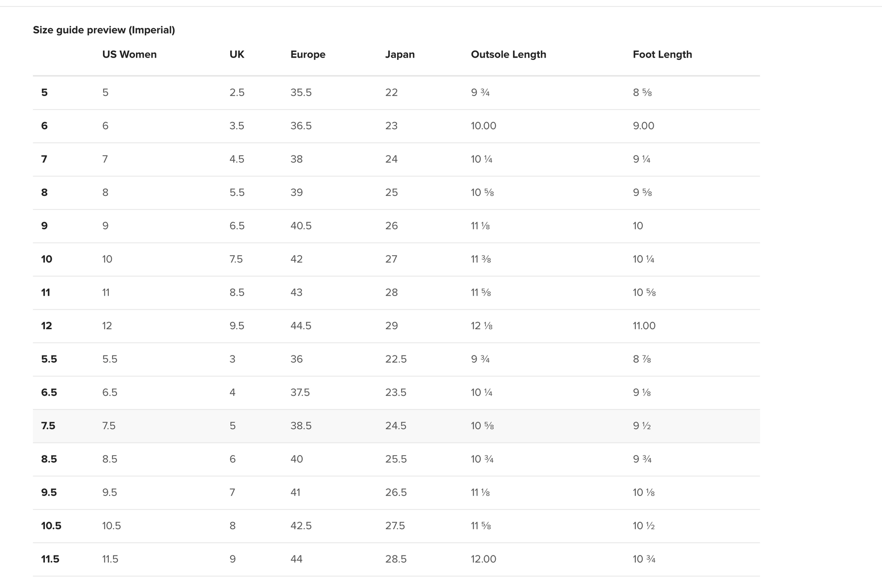Click the Japan 22.5 size cell
The height and width of the screenshot is (588, 882).
396,359
